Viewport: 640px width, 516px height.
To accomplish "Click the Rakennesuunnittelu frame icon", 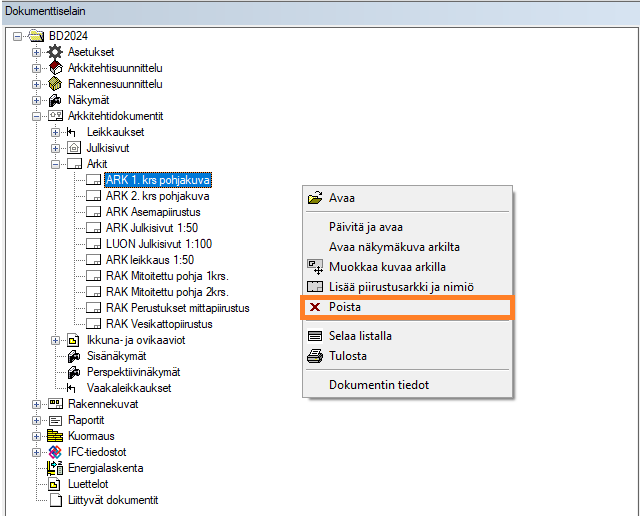I will pyautogui.click(x=55, y=84).
